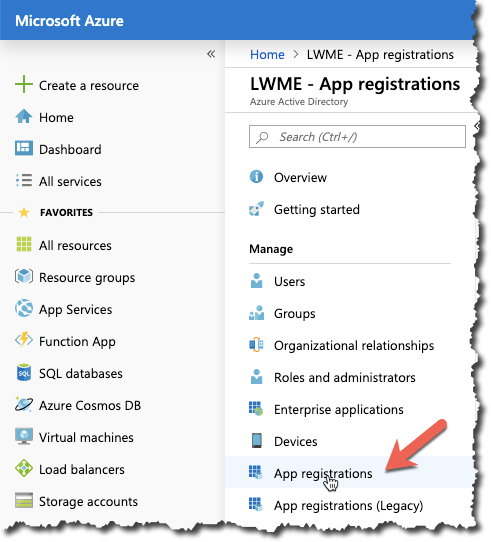This screenshot has height=542, width=491.
Task: Open the Azure Cosmos DB planet icon
Action: pyautogui.click(x=24, y=404)
